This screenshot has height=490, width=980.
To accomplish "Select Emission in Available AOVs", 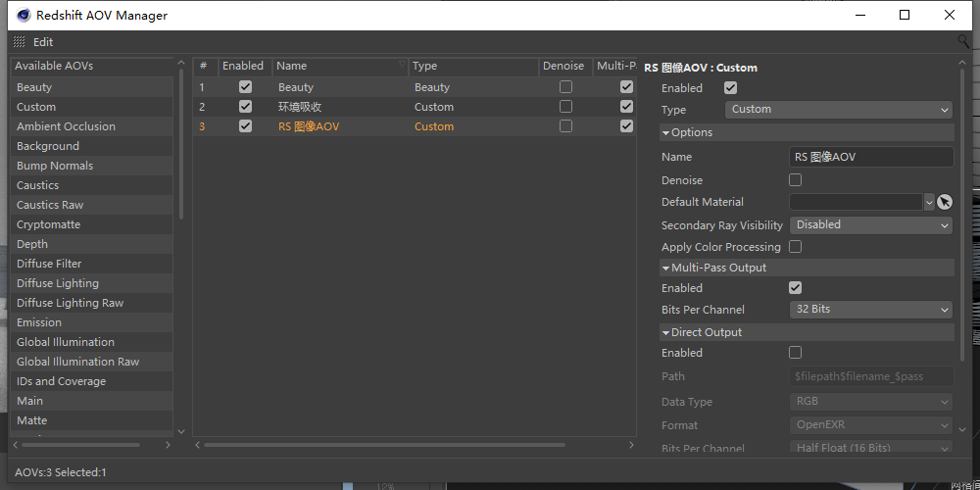I will click(x=92, y=322).
